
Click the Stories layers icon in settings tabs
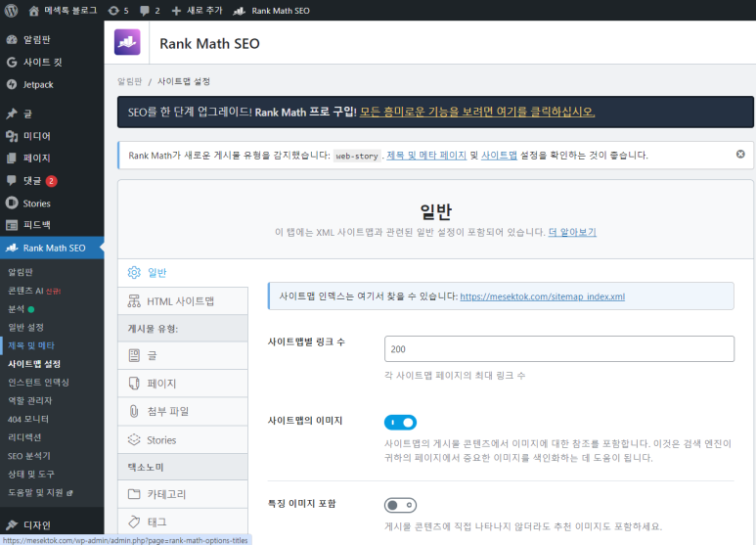(x=134, y=440)
